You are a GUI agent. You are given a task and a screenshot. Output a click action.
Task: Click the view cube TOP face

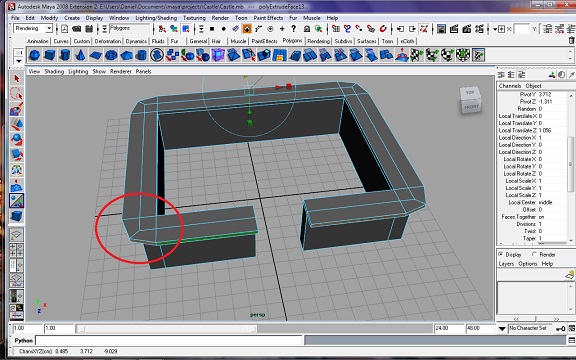[470, 92]
